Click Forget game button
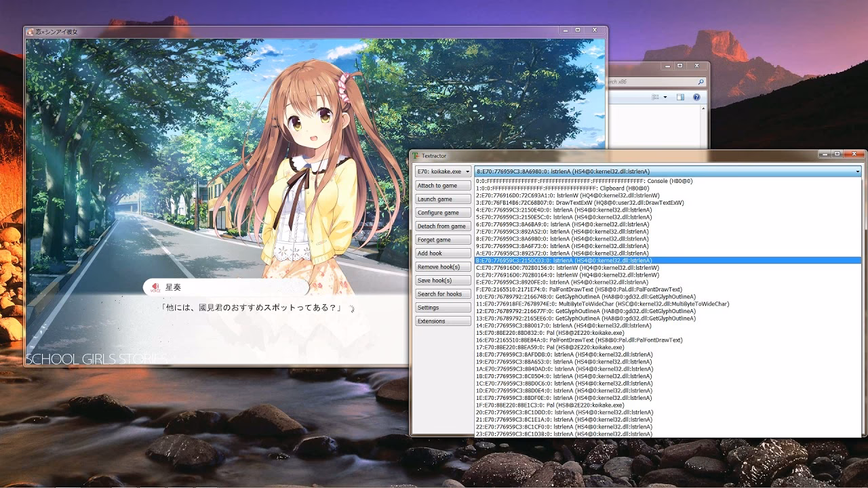This screenshot has width=868, height=488. tap(443, 240)
